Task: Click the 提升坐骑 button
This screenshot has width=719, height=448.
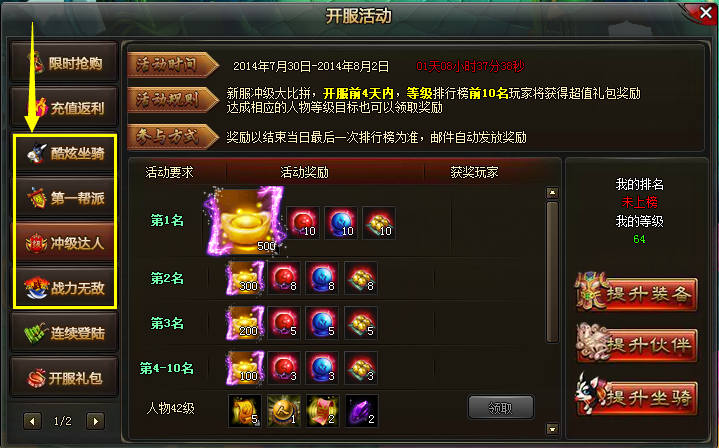Action: click(x=636, y=395)
